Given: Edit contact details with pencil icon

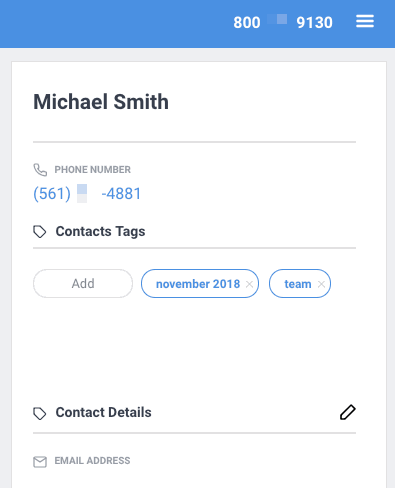Looking at the screenshot, I should point(348,412).
